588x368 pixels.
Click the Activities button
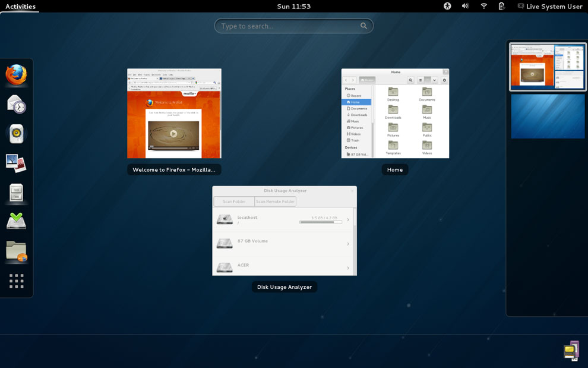coord(20,7)
